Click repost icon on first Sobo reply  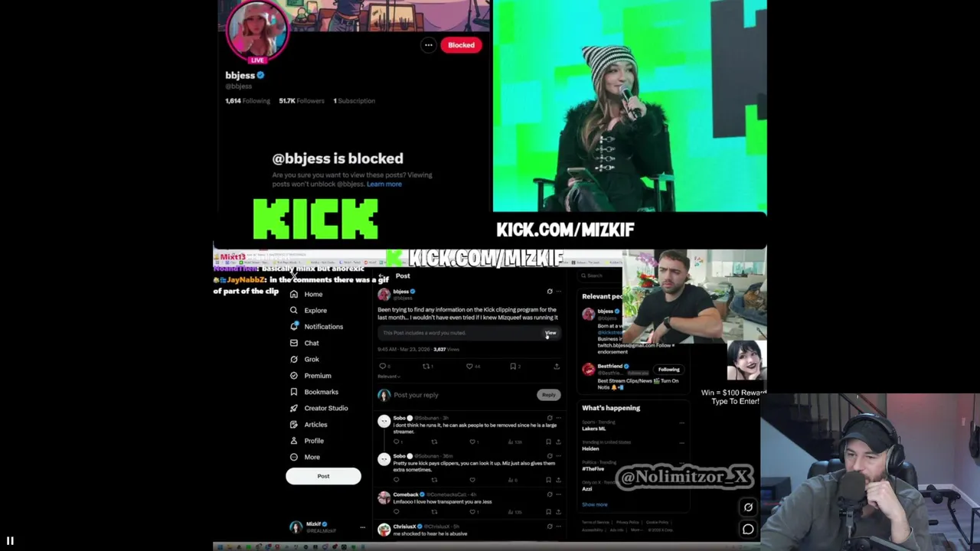point(434,442)
